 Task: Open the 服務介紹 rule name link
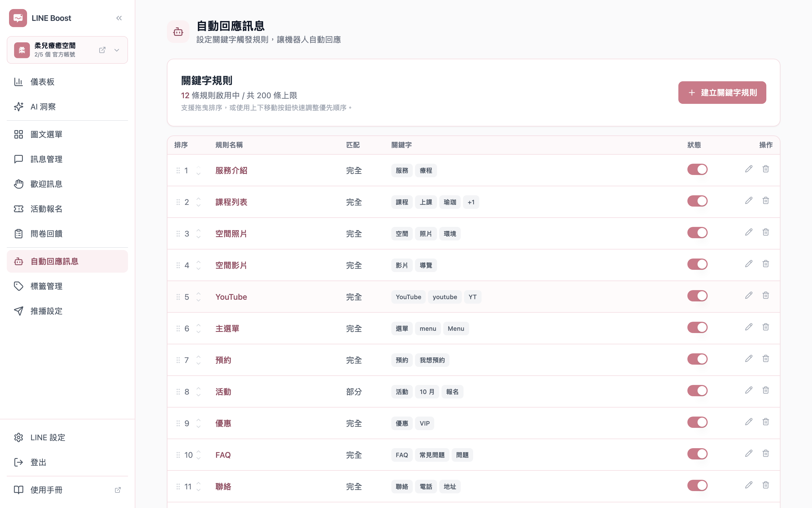231,171
